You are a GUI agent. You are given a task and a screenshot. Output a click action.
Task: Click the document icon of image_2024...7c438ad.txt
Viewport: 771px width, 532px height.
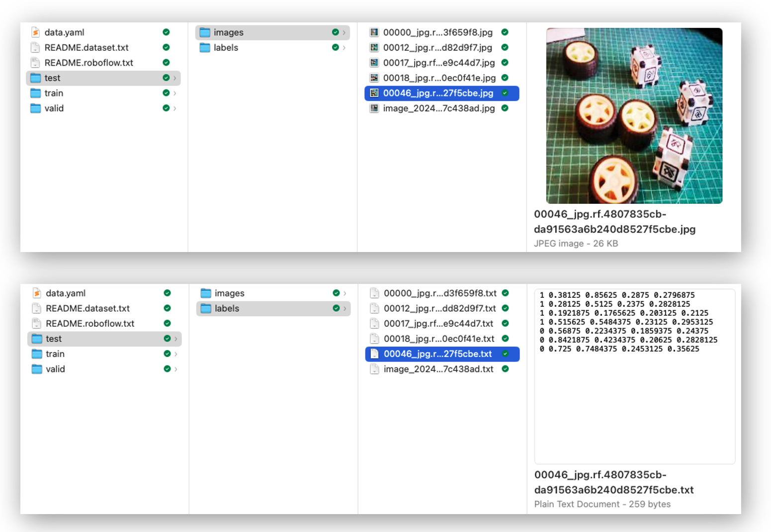[x=374, y=369]
